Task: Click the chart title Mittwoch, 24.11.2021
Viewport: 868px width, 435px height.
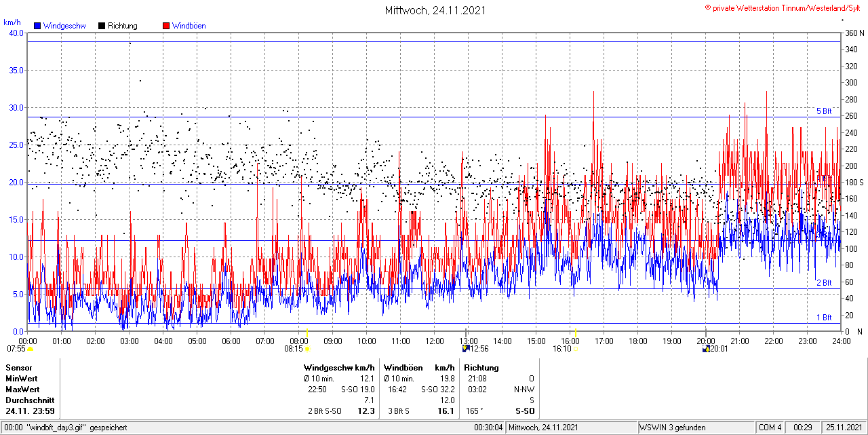Action: point(435,10)
